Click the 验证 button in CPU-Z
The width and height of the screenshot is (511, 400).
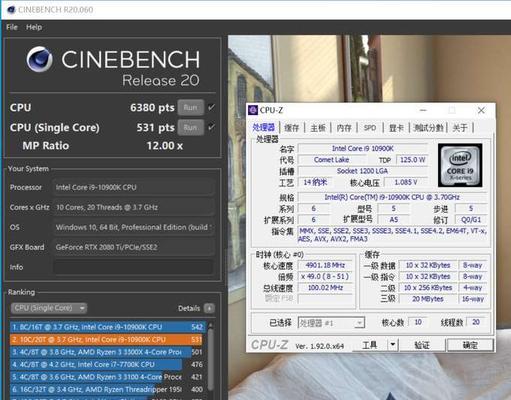point(422,345)
